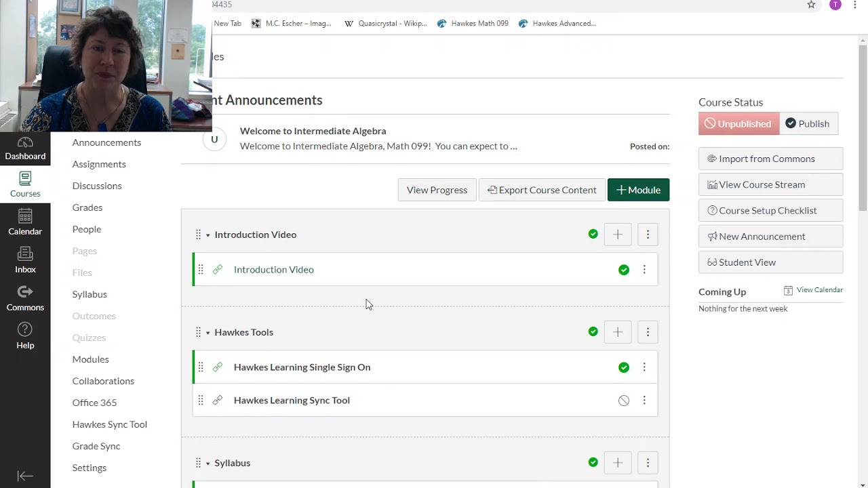Open the M.C. Escher bookmark

click(x=291, y=23)
